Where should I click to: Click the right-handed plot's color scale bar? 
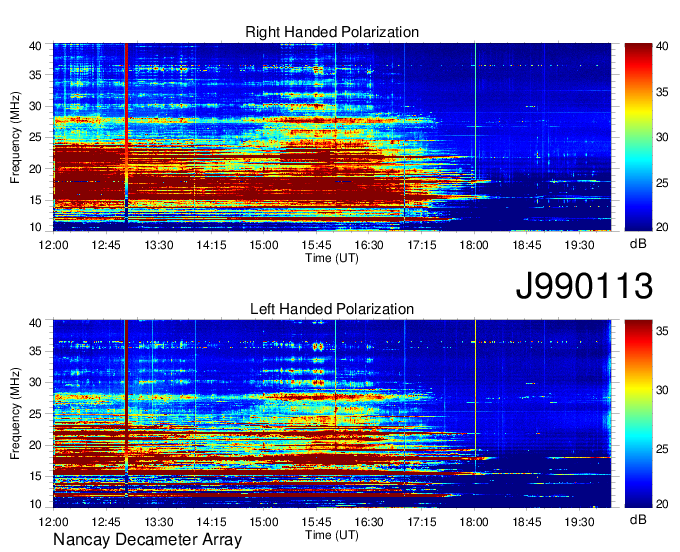638,137
